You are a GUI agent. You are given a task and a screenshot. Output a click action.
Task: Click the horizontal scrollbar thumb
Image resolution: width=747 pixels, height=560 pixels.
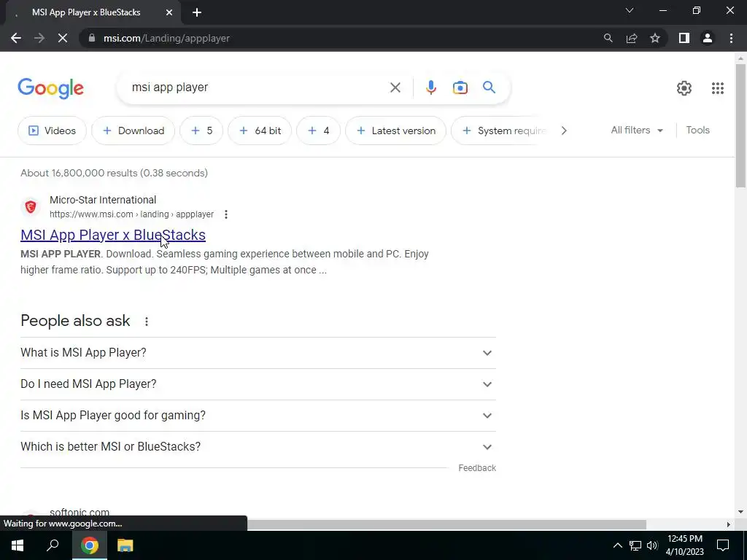(446, 524)
